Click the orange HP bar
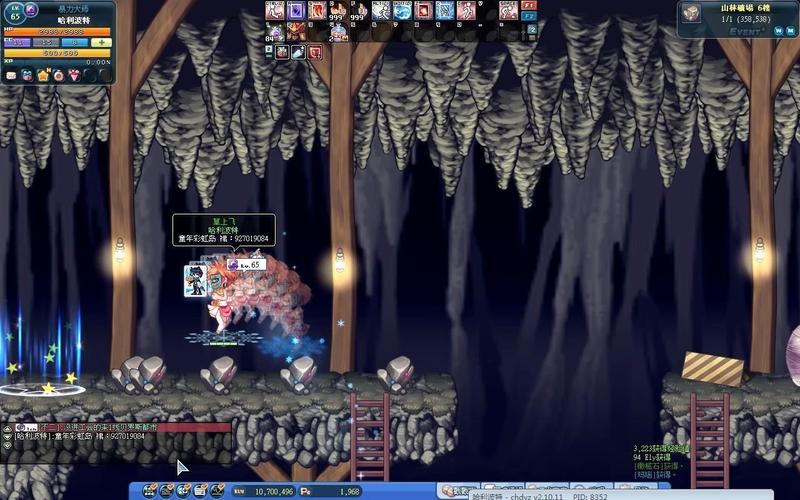This screenshot has height=500, width=800. [x=56, y=32]
